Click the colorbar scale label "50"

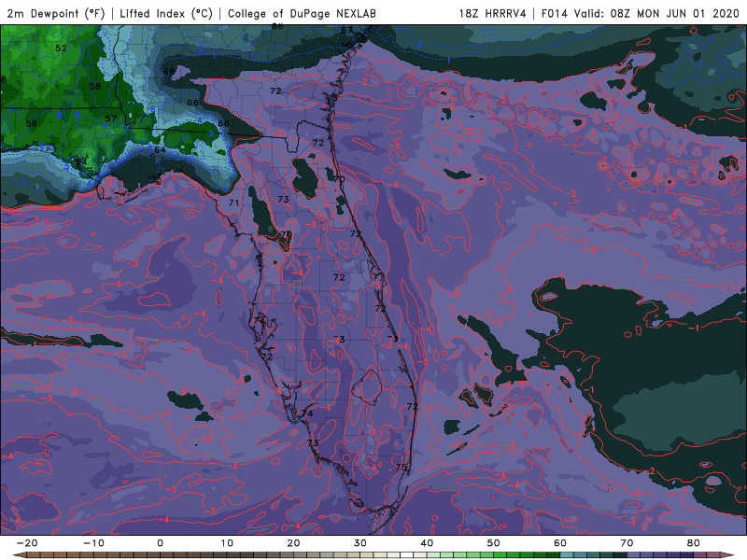tap(494, 543)
